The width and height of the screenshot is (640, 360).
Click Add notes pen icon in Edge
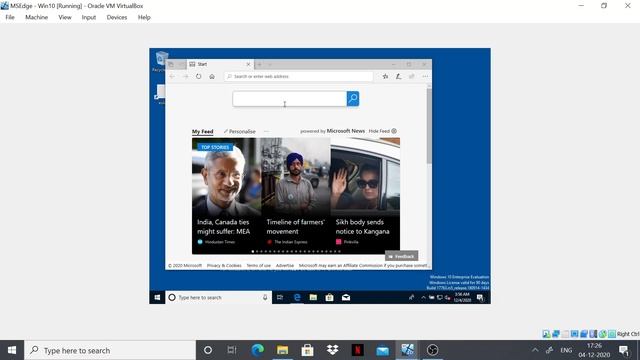(398, 76)
